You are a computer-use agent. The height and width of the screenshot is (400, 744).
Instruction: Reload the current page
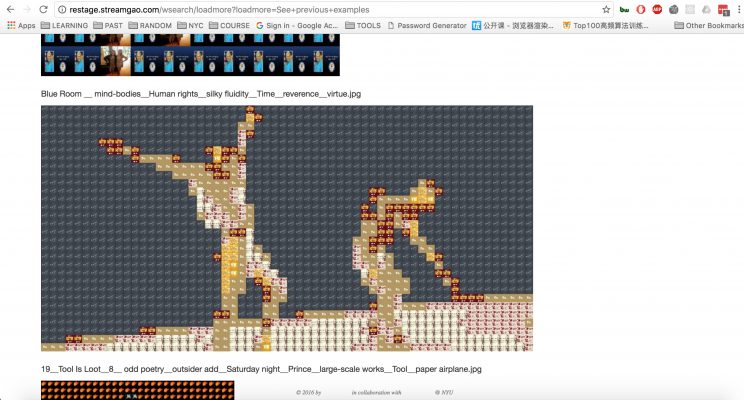point(43,9)
